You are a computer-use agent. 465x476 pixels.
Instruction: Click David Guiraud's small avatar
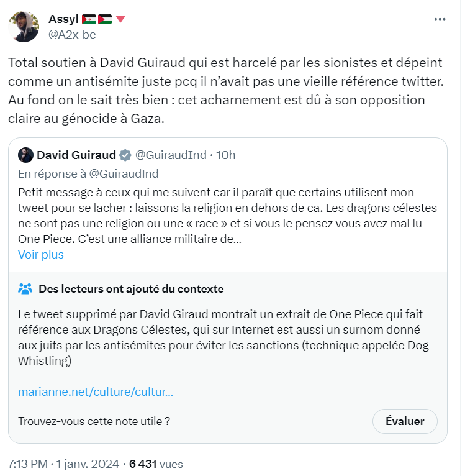25,155
